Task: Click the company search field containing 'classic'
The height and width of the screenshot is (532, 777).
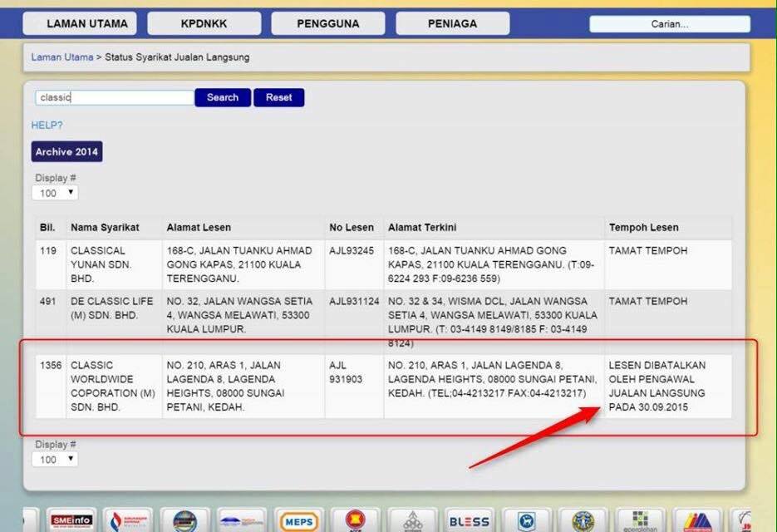Action: pyautogui.click(x=115, y=97)
